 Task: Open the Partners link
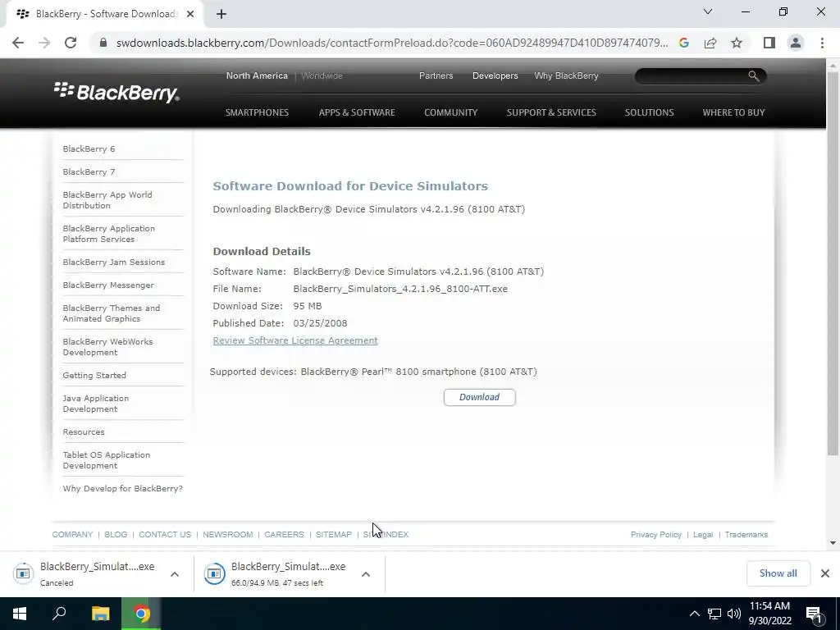pyautogui.click(x=436, y=75)
